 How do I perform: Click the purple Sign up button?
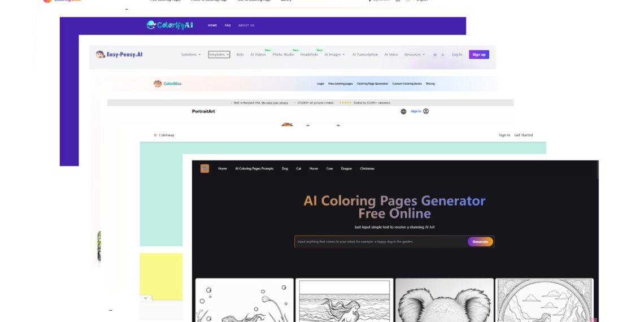479,55
